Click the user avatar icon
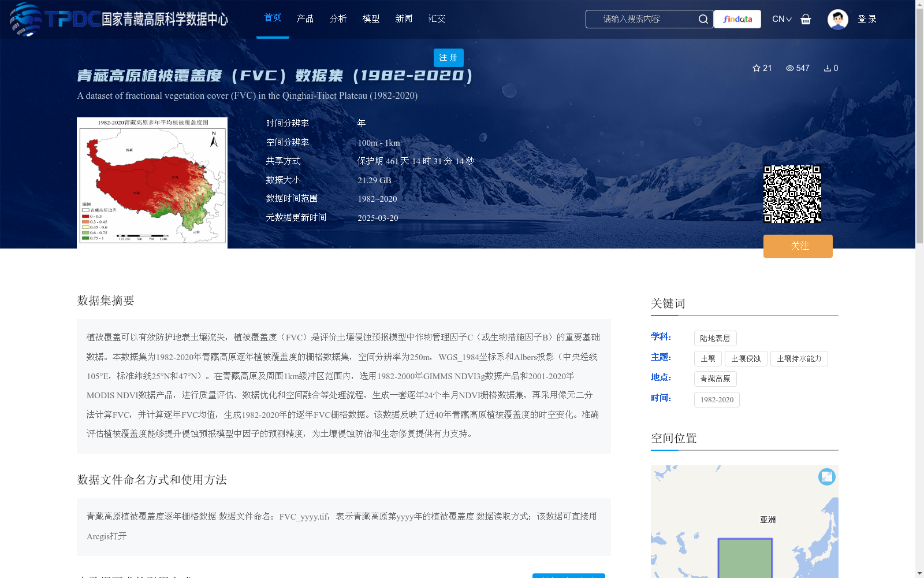 tap(837, 19)
